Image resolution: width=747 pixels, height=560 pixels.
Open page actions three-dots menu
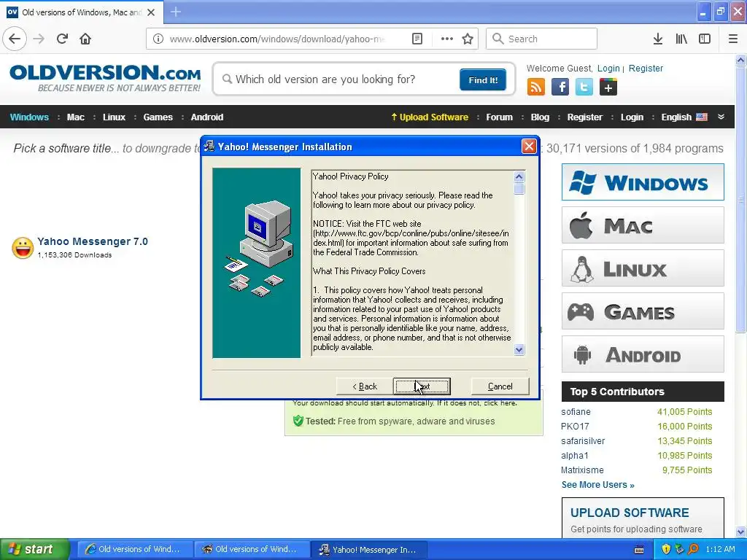click(x=446, y=39)
